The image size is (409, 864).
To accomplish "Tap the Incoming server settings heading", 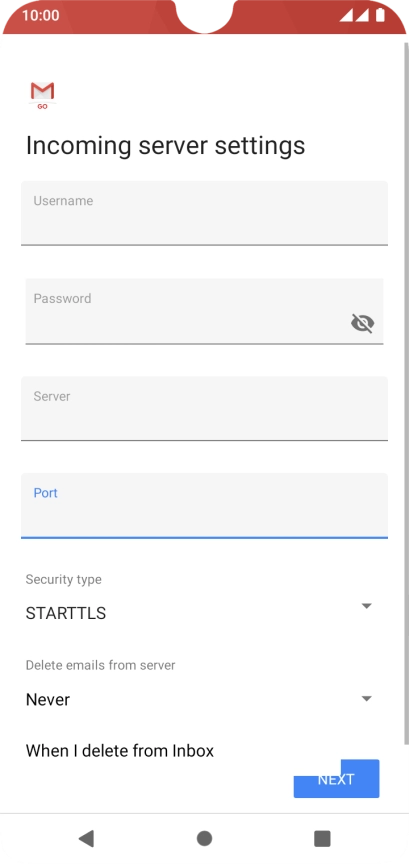I will tap(165, 146).
